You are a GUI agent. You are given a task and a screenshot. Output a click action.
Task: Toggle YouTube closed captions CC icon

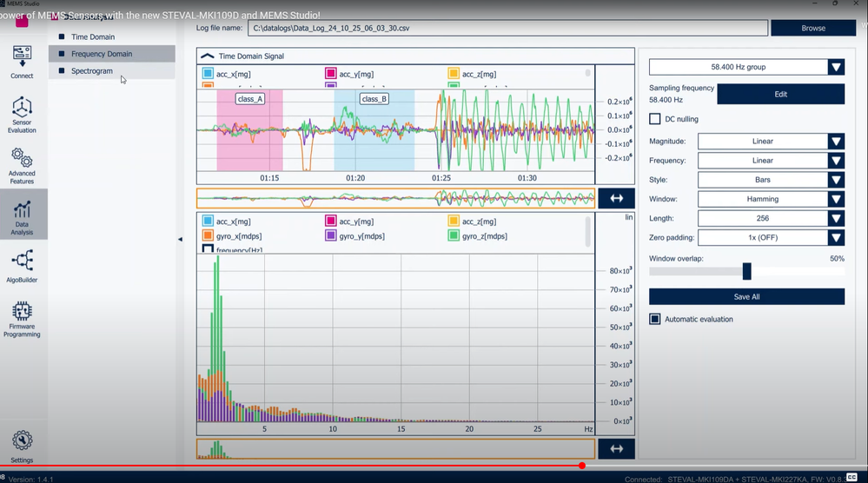coord(851,477)
